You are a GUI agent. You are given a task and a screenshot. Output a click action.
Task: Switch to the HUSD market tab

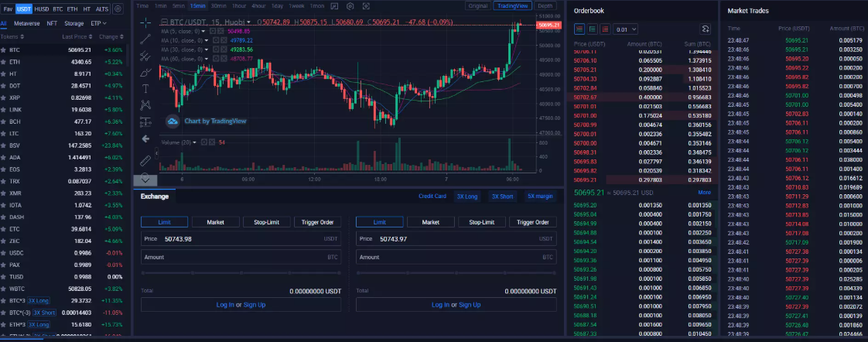click(42, 9)
